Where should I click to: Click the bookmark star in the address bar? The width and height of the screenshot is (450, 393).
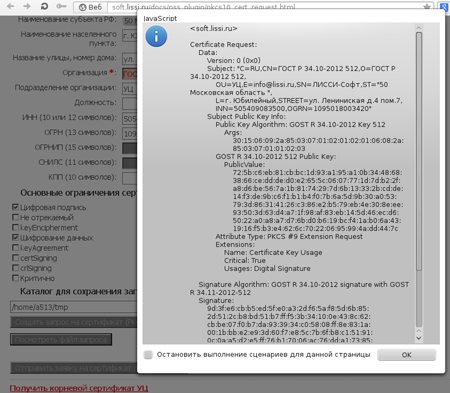(426, 7)
